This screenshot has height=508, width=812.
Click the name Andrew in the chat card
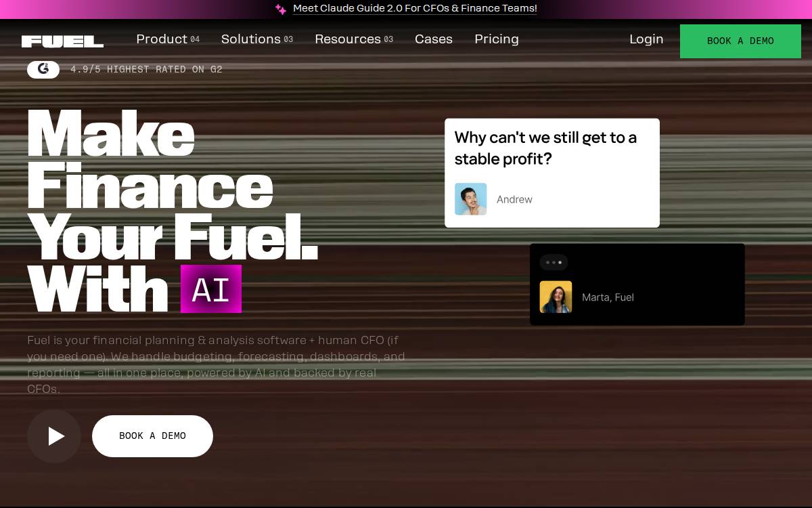tap(514, 200)
